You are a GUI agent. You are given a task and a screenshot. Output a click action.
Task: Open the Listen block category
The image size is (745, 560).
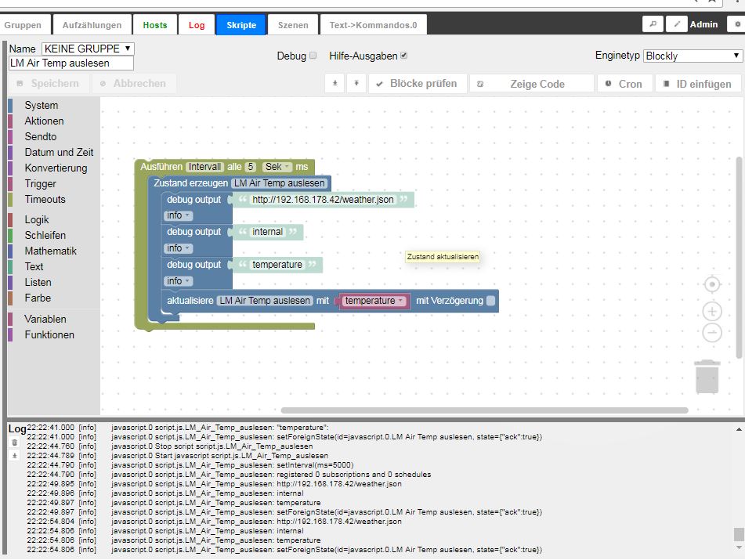tap(38, 283)
